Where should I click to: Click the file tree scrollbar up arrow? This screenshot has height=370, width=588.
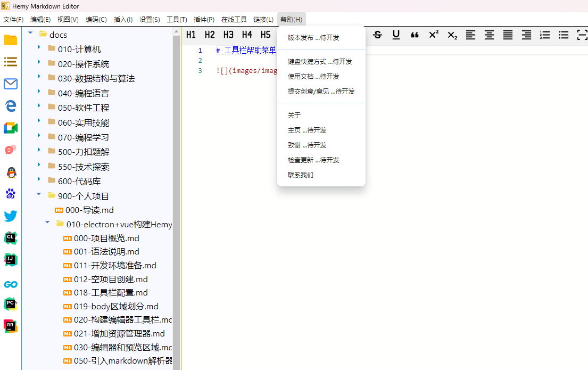(x=177, y=33)
